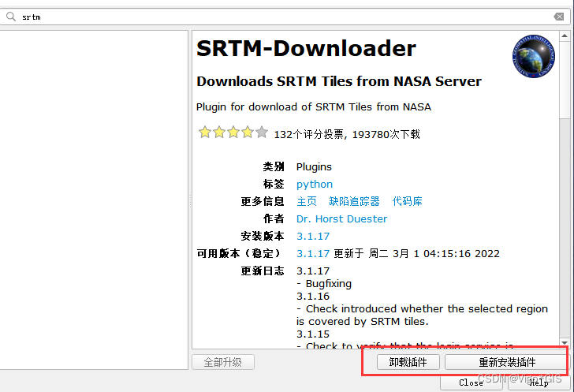Click the scrollbar down arrow
This screenshot has height=392, width=574.
[565, 343]
